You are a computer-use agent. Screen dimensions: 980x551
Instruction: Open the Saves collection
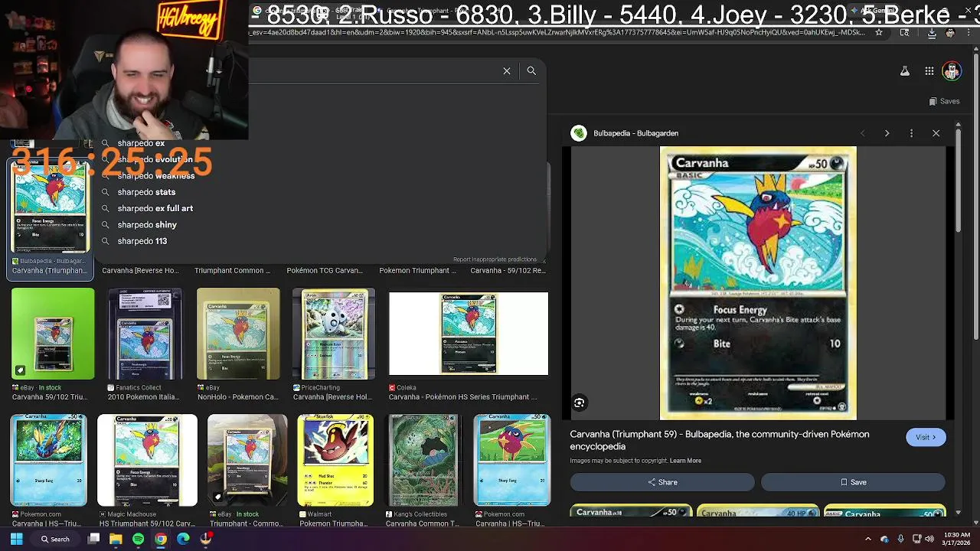(x=944, y=101)
